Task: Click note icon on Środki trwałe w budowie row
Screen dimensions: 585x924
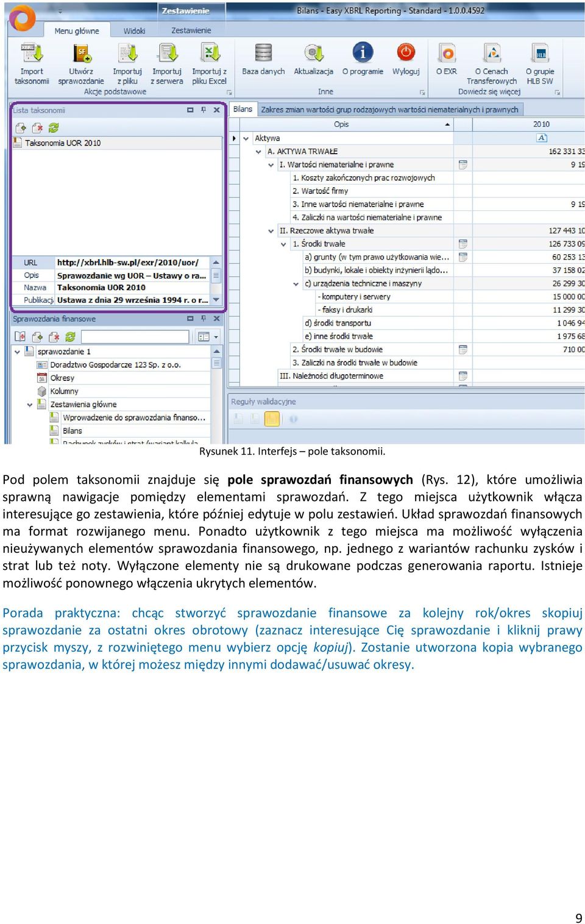Action: tap(463, 349)
